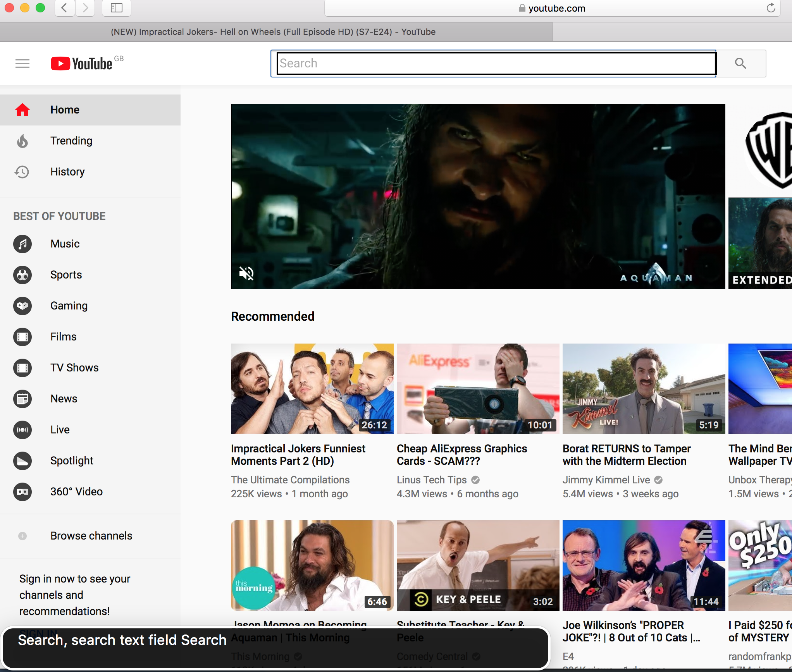Screen dimensions: 792x672
Task: Open the Trending page
Action: 90,141
